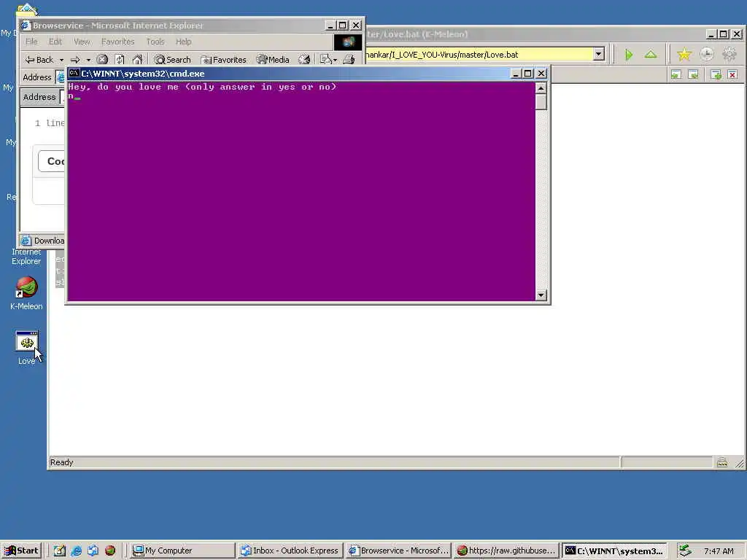Open the Back history dropdown arrow
The height and width of the screenshot is (560, 747).
61,60
